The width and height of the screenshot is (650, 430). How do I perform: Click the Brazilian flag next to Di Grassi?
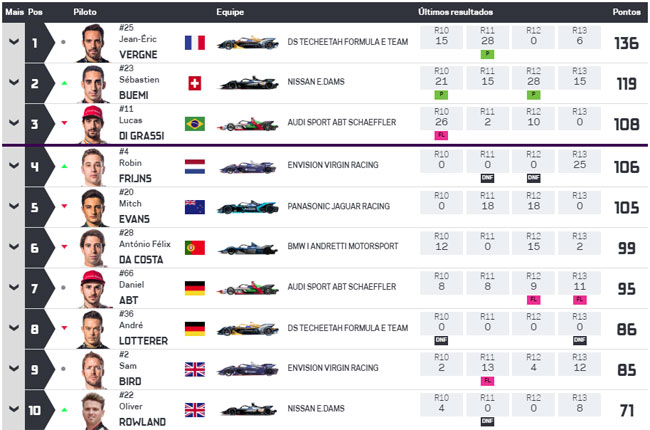tap(195, 124)
